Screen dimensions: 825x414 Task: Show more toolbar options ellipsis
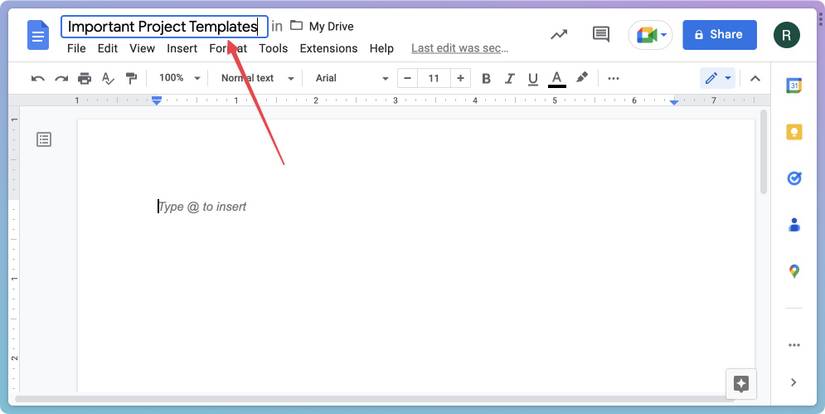613,78
